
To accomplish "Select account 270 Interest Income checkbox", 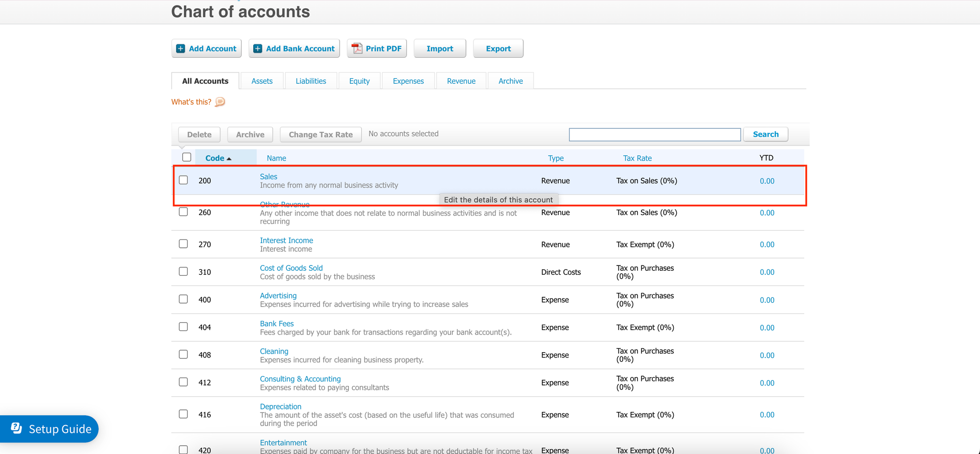I will (x=183, y=244).
